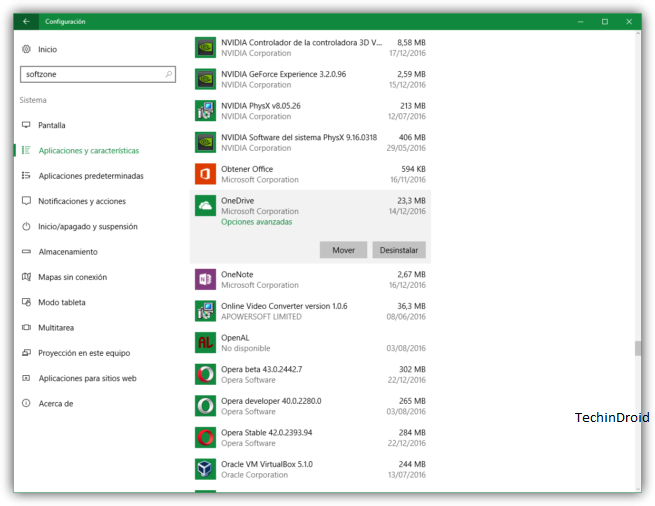Screen dimensions: 655x506
Task: Click the Obtener Office icon
Action: 205,174
